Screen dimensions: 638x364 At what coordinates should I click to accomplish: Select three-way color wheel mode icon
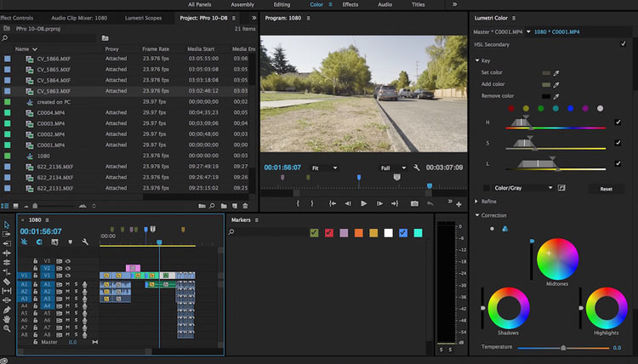tap(505, 229)
